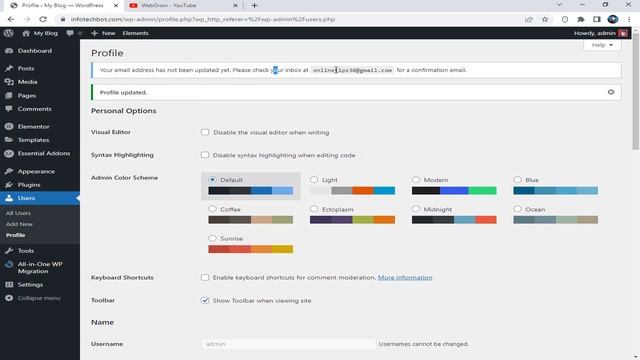The height and width of the screenshot is (360, 640).
Task: Open the Howdy, admin account menu
Action: tap(600, 33)
